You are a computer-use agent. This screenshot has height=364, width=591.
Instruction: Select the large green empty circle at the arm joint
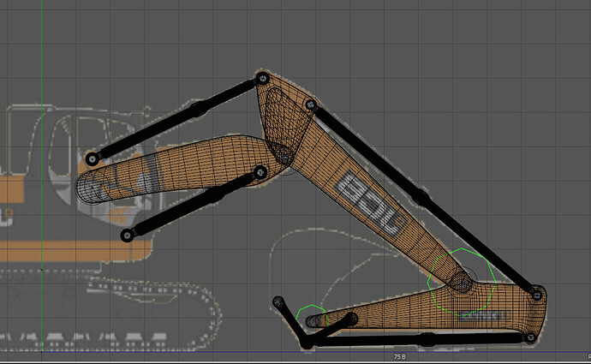(462, 282)
